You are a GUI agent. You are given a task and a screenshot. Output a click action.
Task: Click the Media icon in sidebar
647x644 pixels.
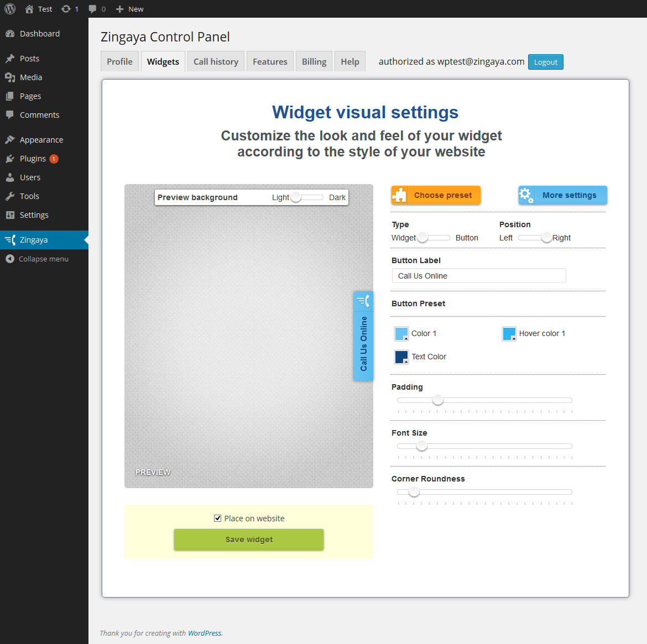point(10,77)
